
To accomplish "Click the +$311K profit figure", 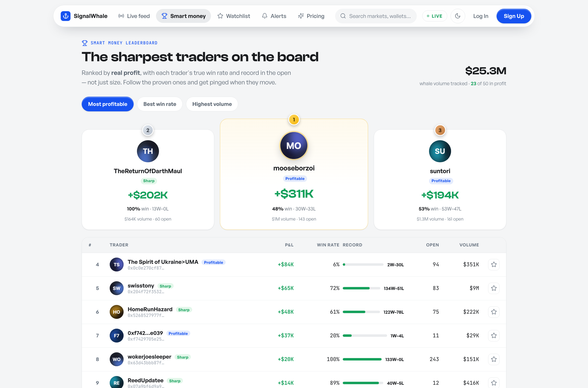I will pos(294,194).
